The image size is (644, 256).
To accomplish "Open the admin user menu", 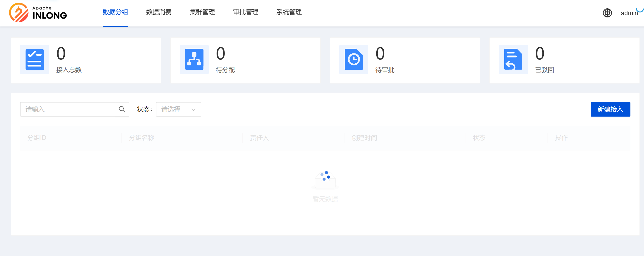I will pos(629,13).
